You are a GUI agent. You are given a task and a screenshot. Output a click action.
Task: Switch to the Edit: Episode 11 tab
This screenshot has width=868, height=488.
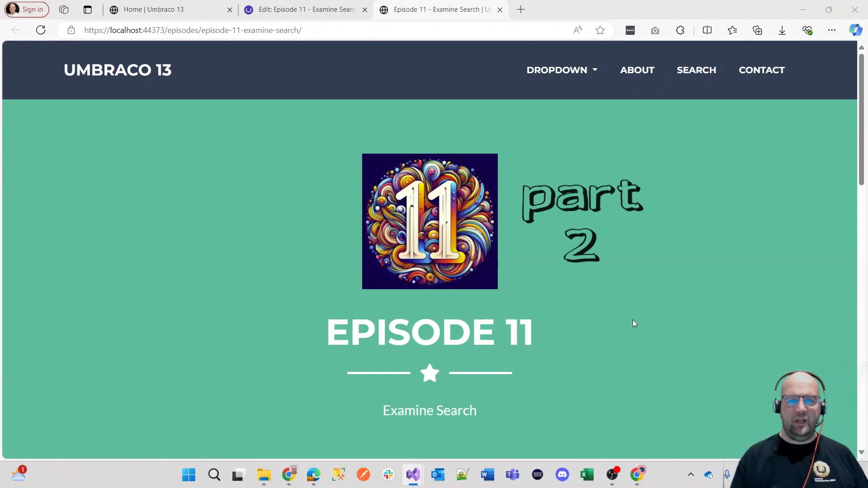pyautogui.click(x=307, y=9)
